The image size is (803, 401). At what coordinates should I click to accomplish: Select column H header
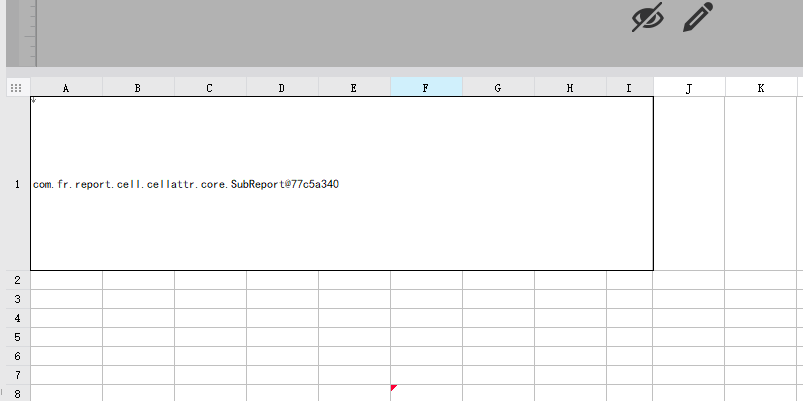[570, 88]
